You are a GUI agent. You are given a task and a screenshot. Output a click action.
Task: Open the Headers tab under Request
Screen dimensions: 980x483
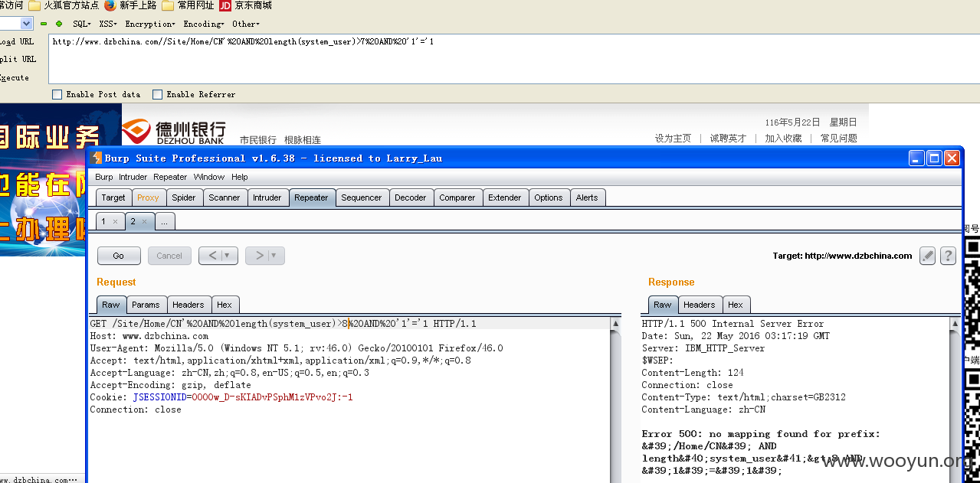[188, 305]
